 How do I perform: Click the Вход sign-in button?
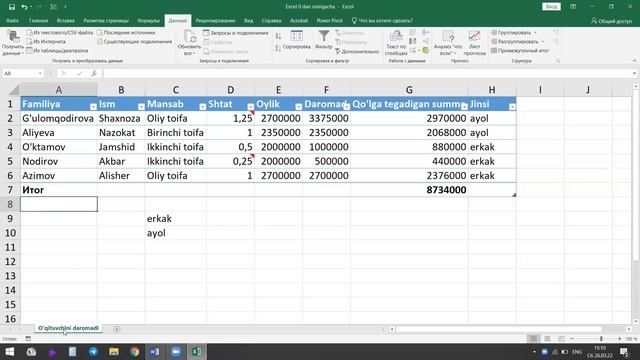point(551,7)
